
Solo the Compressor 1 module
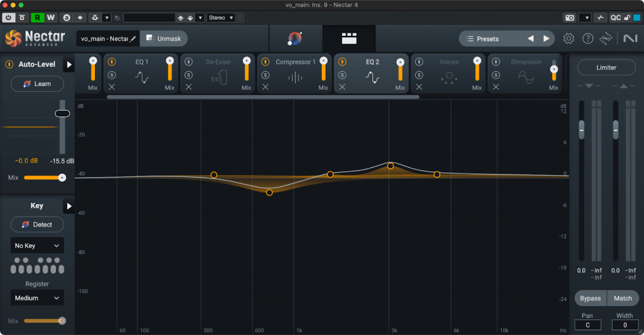pyautogui.click(x=265, y=75)
